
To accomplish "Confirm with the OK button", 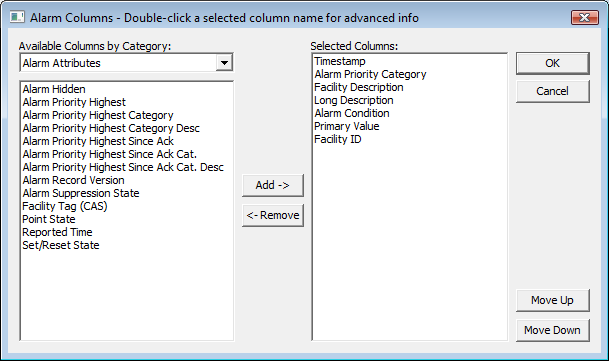I will (x=553, y=63).
